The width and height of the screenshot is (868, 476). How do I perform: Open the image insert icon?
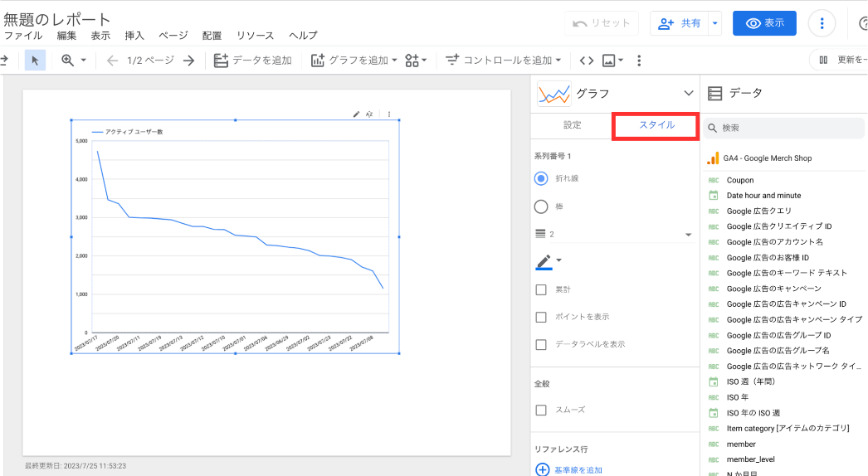pos(609,61)
